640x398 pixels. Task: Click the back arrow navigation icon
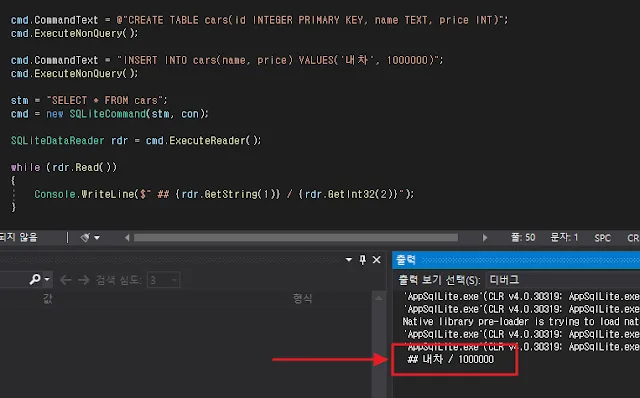pos(65,280)
